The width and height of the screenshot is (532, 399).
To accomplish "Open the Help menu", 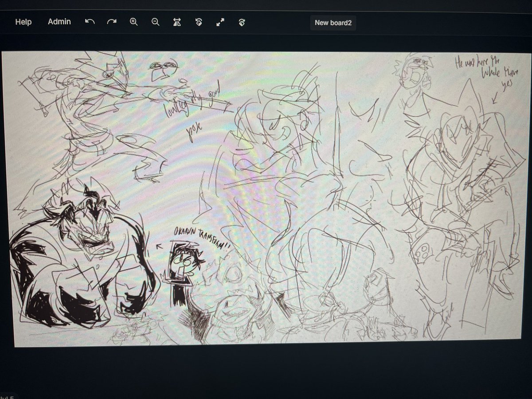I will [x=23, y=22].
